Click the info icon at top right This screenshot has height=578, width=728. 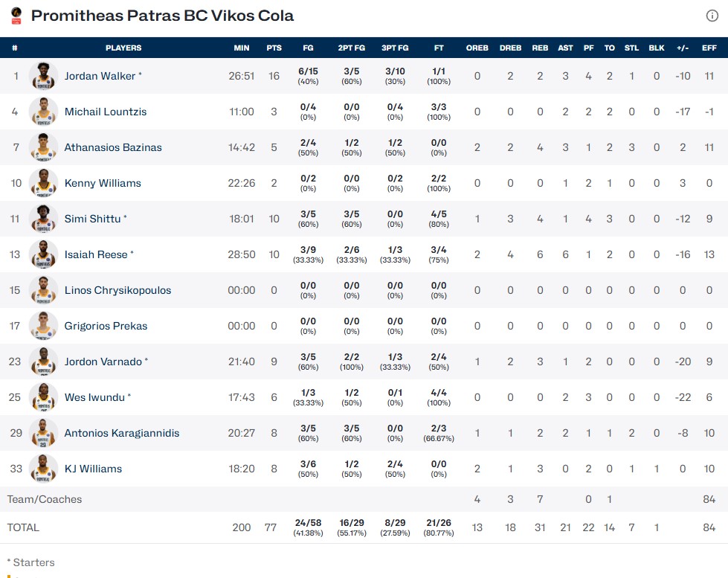(712, 16)
